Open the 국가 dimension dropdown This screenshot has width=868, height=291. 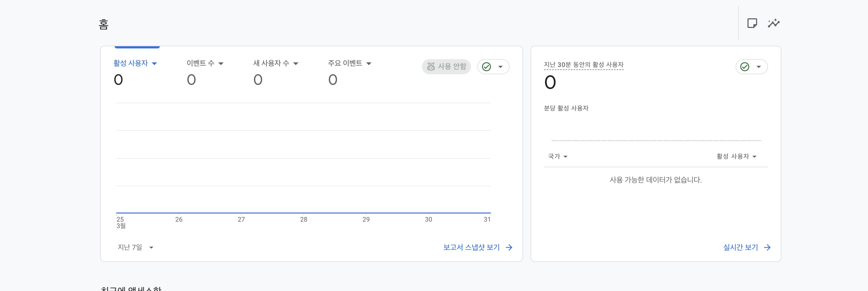558,156
